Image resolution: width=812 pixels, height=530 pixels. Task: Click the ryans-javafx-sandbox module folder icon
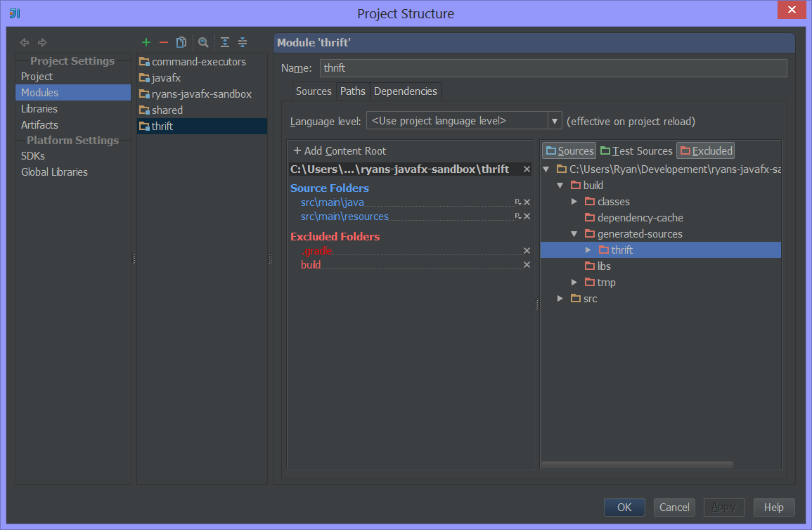(x=145, y=94)
